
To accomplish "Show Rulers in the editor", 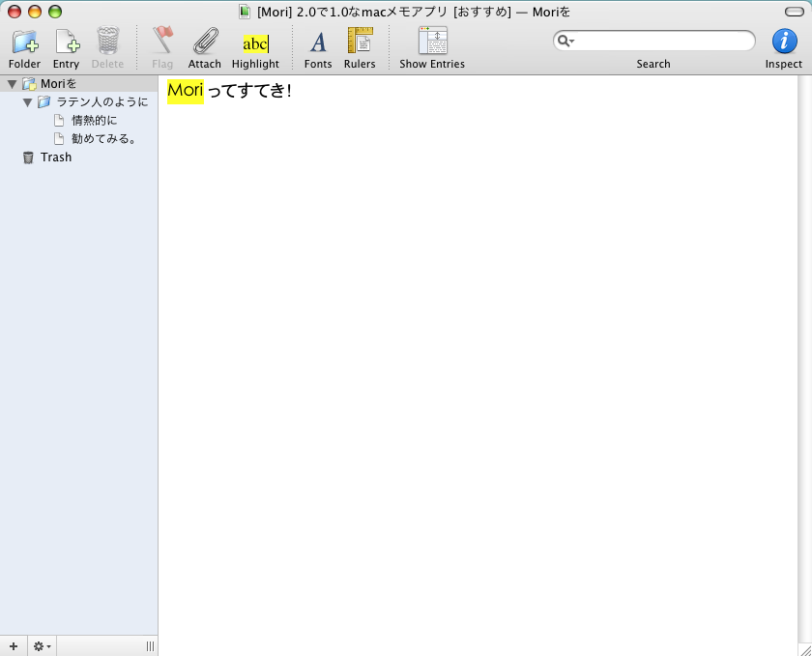I will tap(360, 43).
